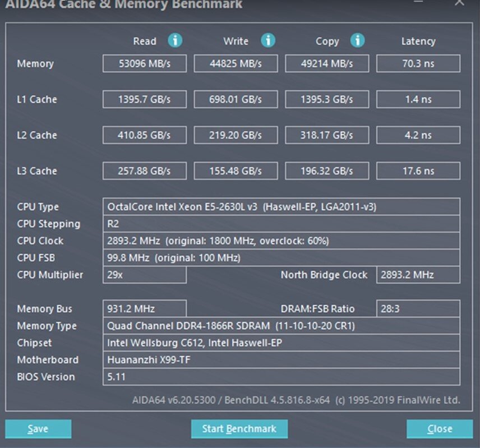The width and height of the screenshot is (480, 448).
Task: Close the window with the title bar X
Action: (x=459, y=2)
